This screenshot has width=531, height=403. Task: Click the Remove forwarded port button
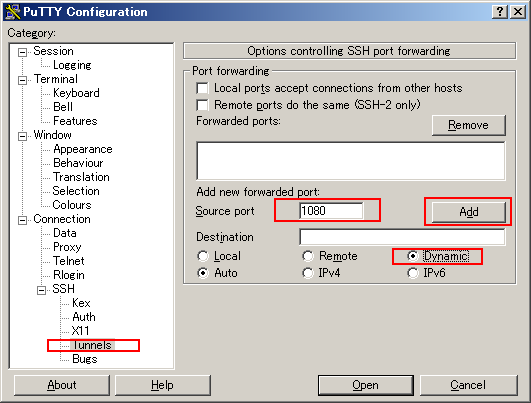469,125
